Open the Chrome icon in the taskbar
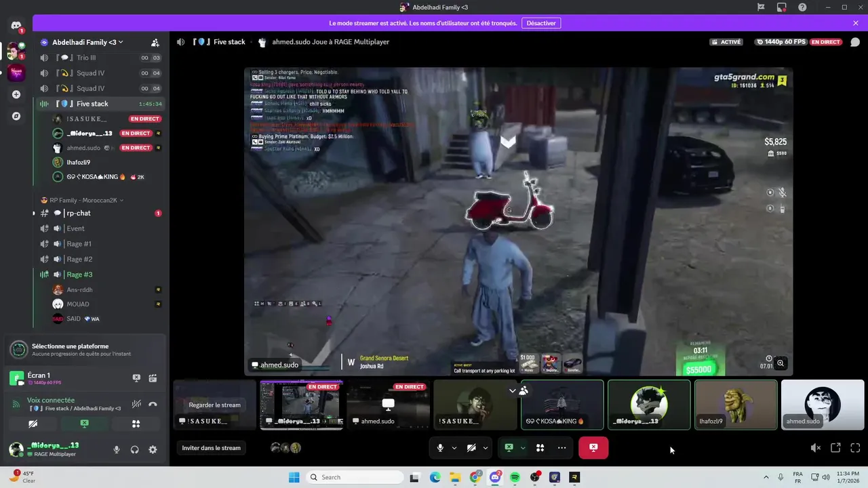The width and height of the screenshot is (868, 488). (475, 477)
